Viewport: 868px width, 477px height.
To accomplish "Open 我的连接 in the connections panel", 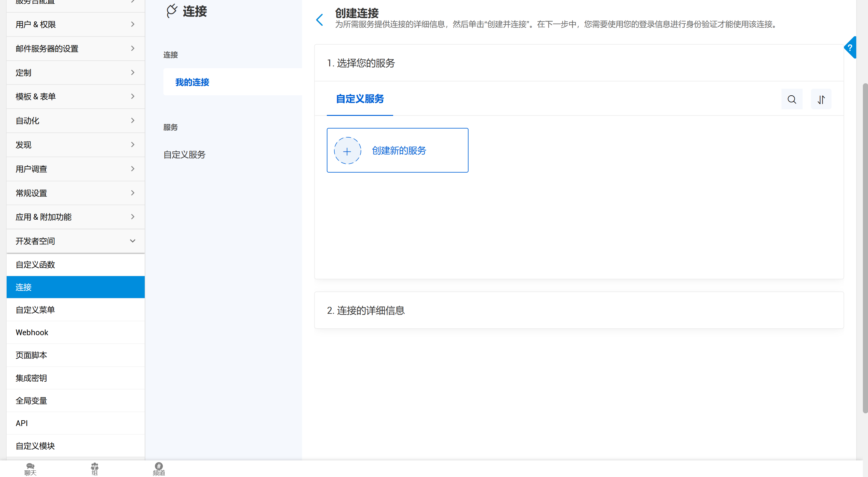I will pos(192,82).
